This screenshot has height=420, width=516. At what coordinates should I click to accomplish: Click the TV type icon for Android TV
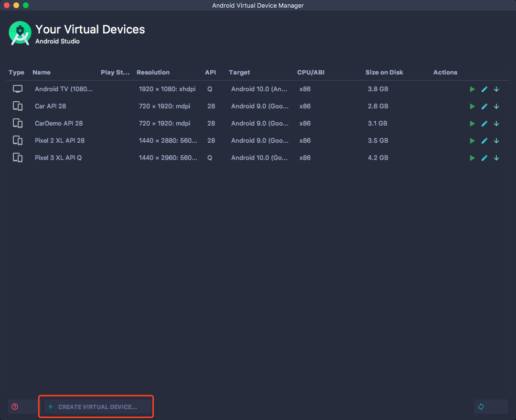tap(18, 89)
